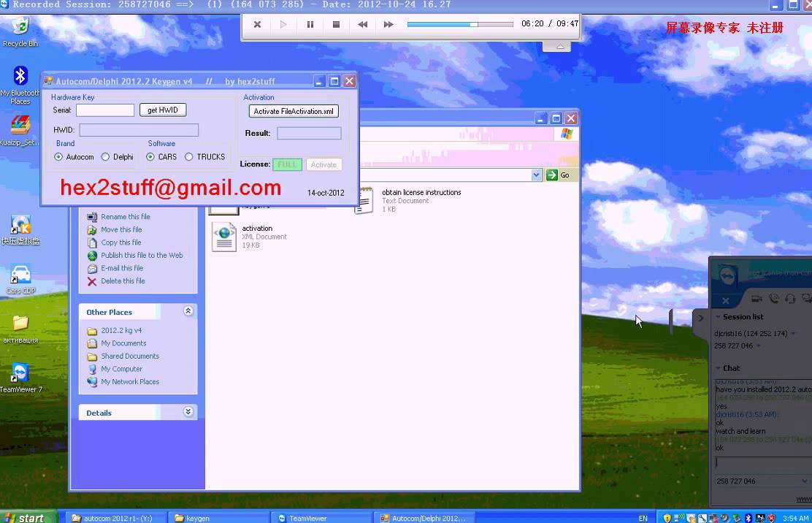The image size is (812, 523).
Task: Click the Bluetooth system tray icon
Action: [748, 518]
